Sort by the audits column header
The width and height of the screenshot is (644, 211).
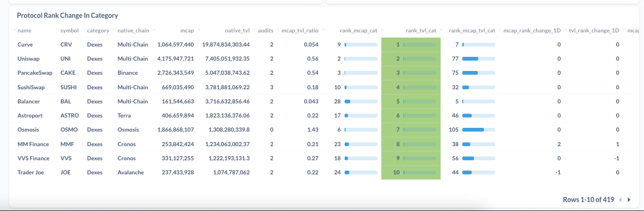point(266,31)
